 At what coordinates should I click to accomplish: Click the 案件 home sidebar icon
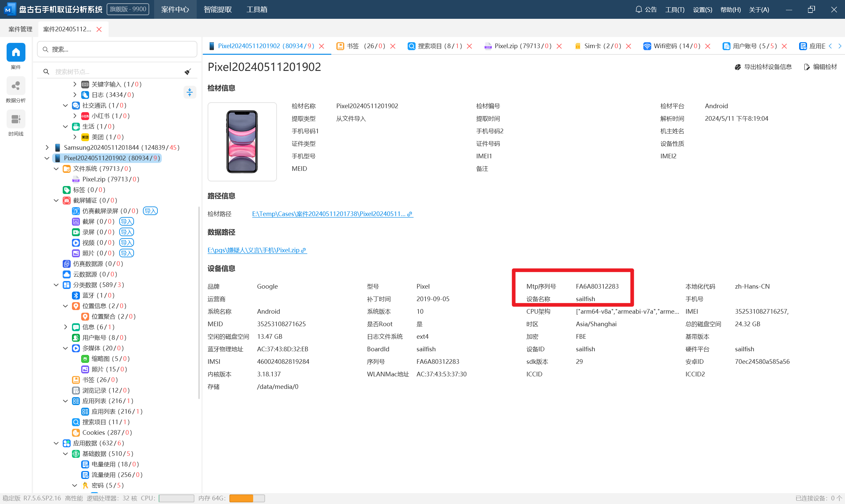tap(16, 53)
